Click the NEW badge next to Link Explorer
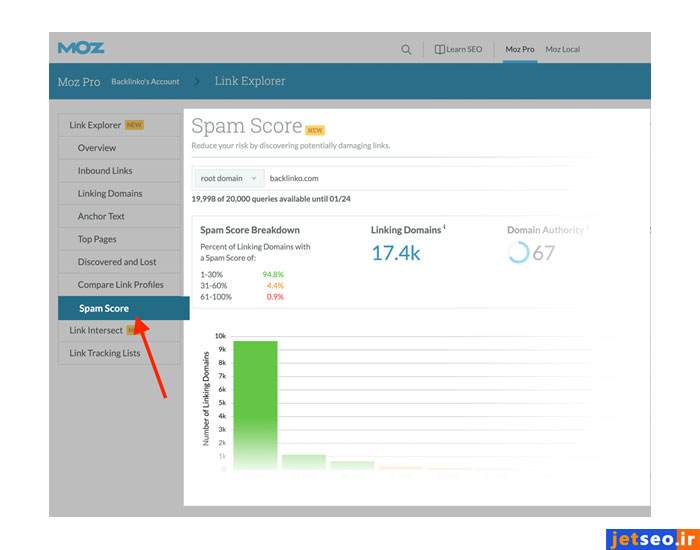Screen dimensions: 700x550 (135, 125)
